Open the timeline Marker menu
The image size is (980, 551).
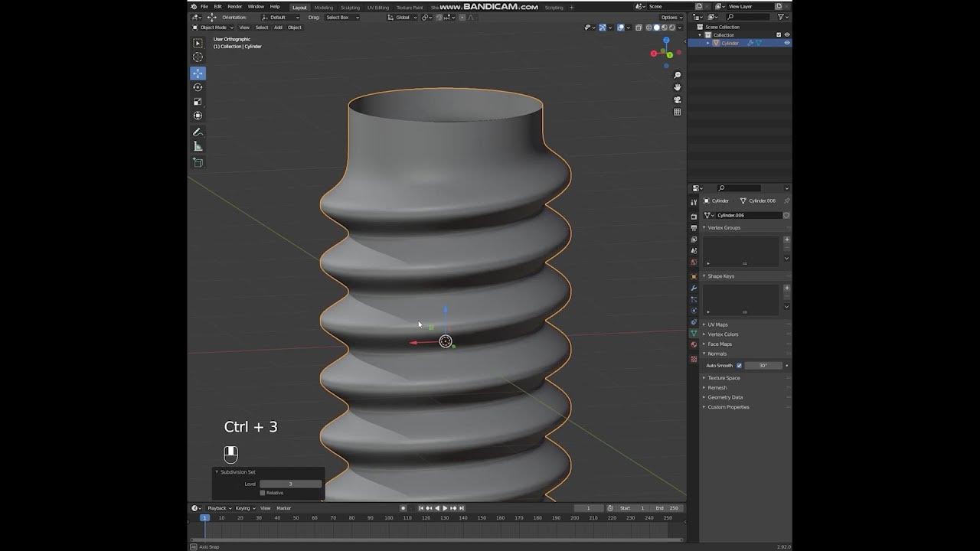tap(283, 508)
